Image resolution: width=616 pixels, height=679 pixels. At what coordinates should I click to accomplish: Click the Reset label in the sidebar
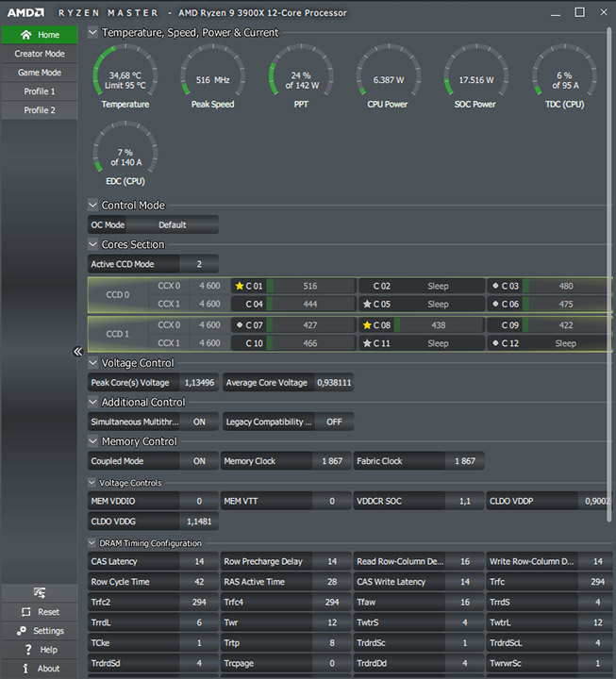pos(48,612)
